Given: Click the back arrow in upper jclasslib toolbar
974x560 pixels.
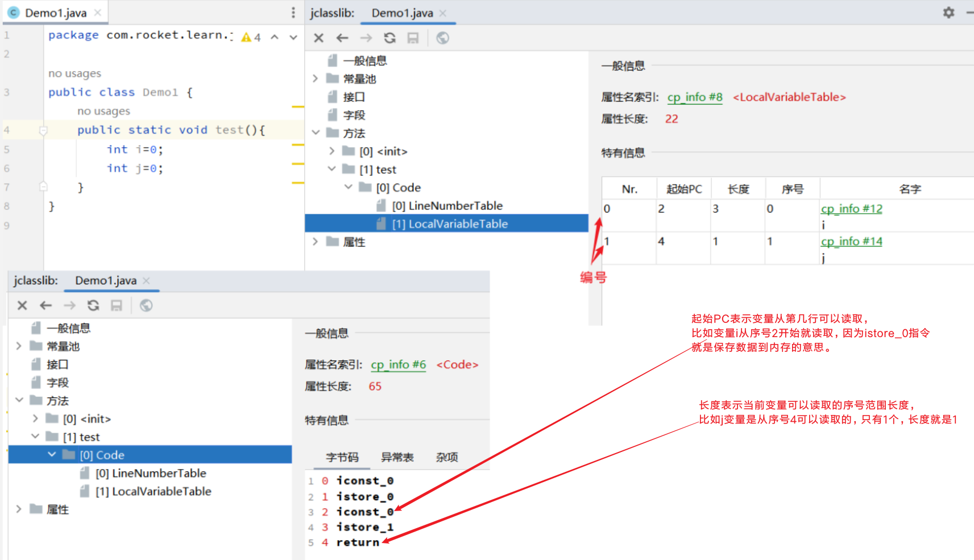Looking at the screenshot, I should 342,38.
